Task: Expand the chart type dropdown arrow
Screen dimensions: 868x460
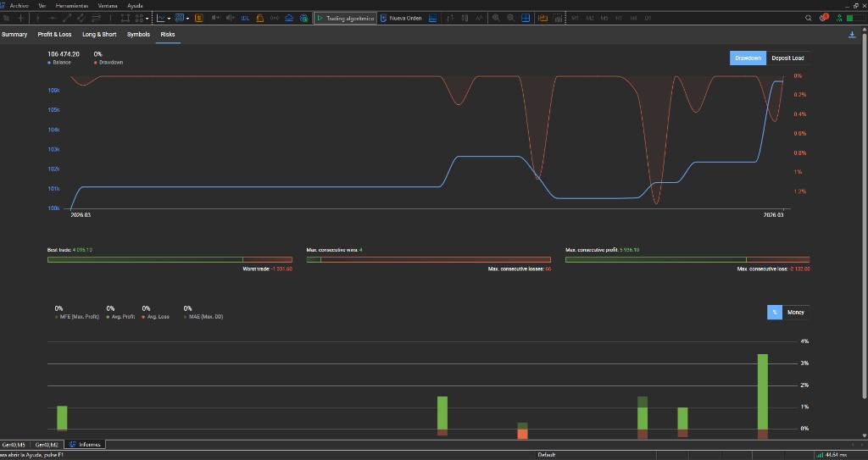Action: click(x=170, y=18)
